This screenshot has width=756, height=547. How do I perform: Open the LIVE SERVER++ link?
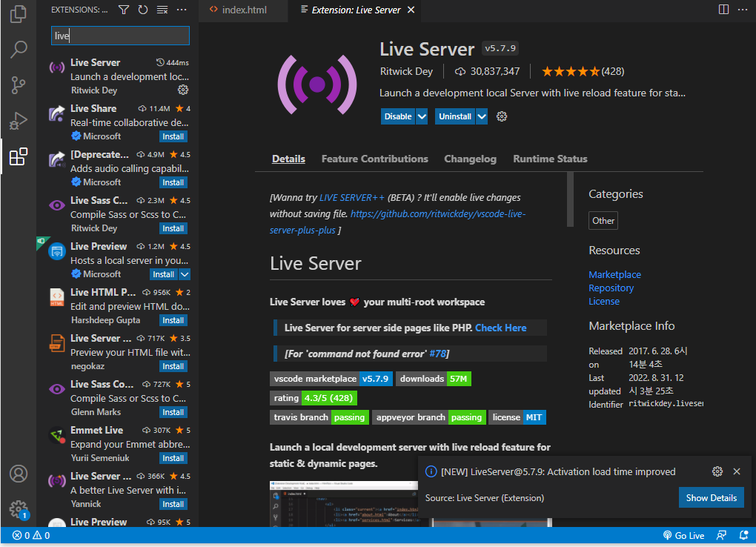(x=352, y=197)
